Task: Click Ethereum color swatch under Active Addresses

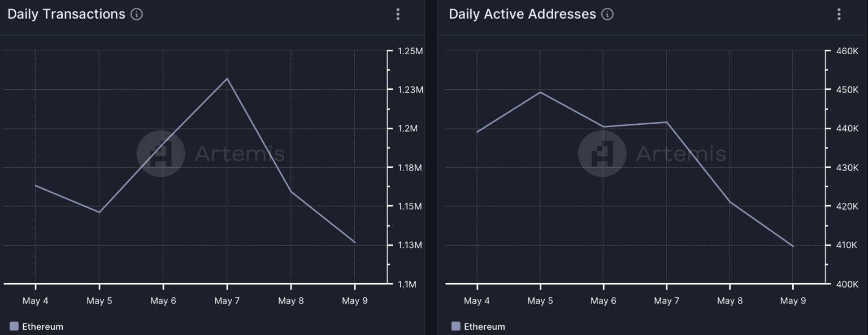Action: [455, 326]
